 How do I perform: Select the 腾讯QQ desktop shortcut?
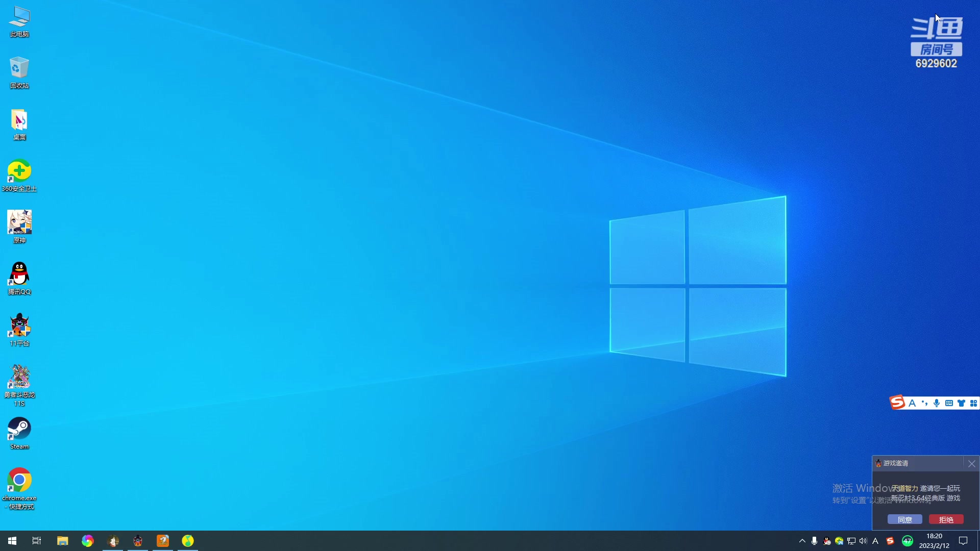(19, 279)
